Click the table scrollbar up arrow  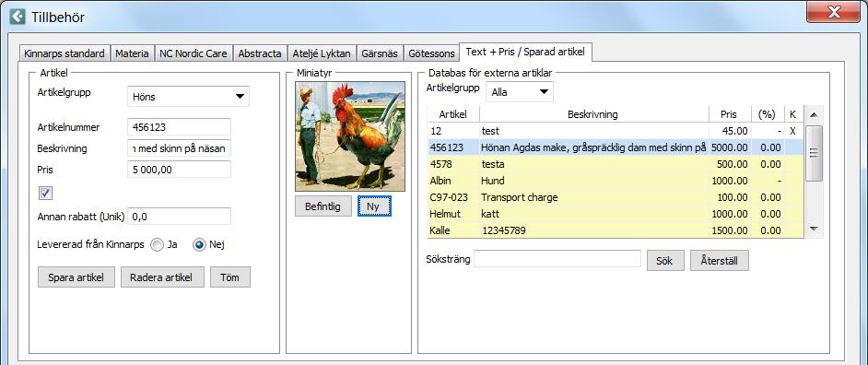(814, 114)
